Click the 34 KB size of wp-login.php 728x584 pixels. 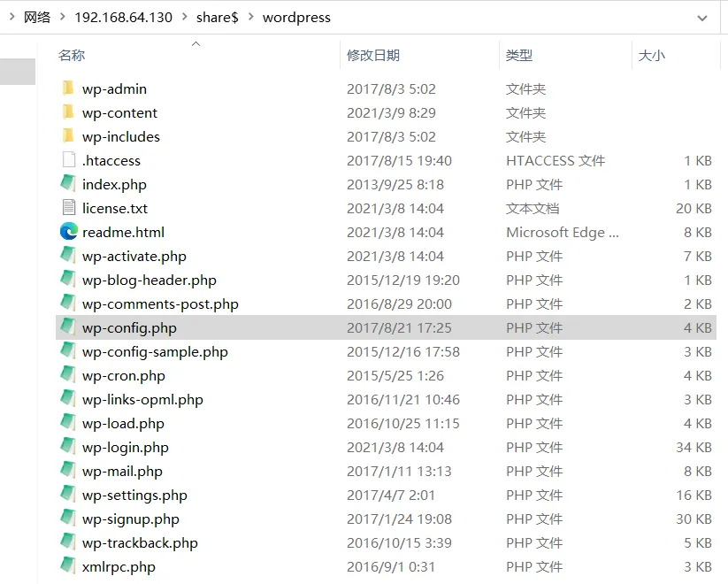(x=694, y=448)
